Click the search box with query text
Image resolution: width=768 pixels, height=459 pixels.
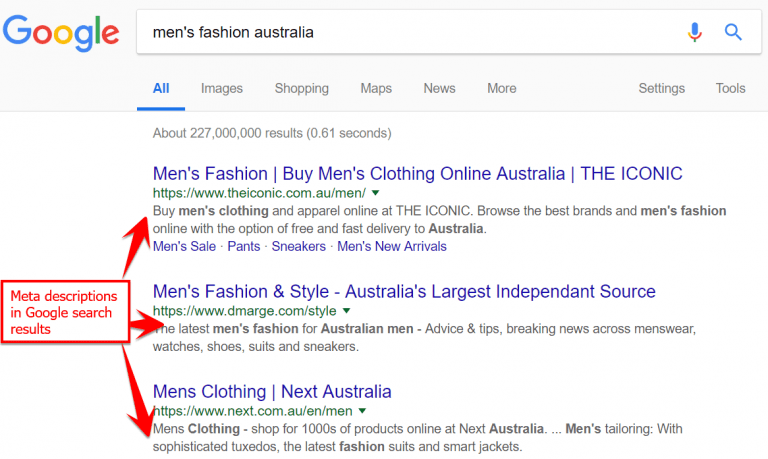click(400, 33)
